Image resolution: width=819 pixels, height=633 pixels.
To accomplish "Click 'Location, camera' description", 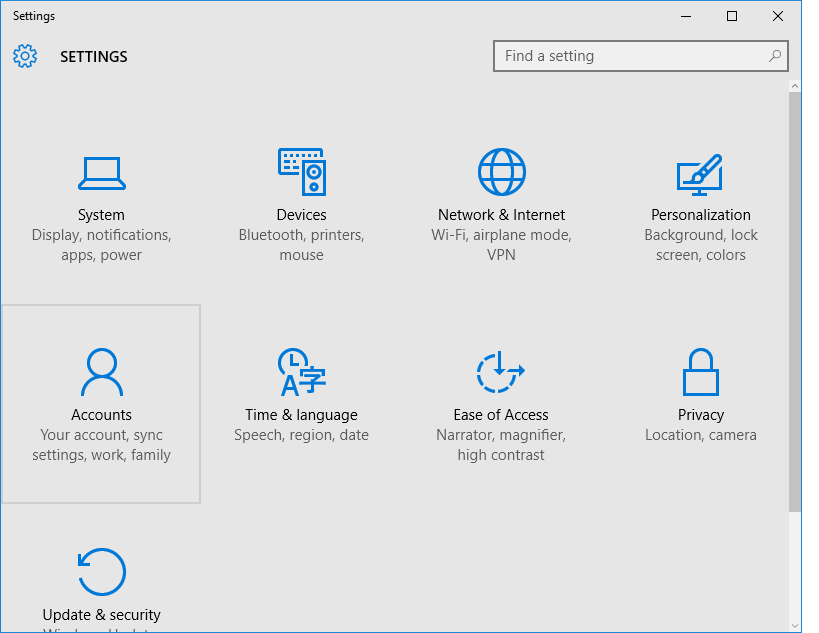I will point(701,435).
